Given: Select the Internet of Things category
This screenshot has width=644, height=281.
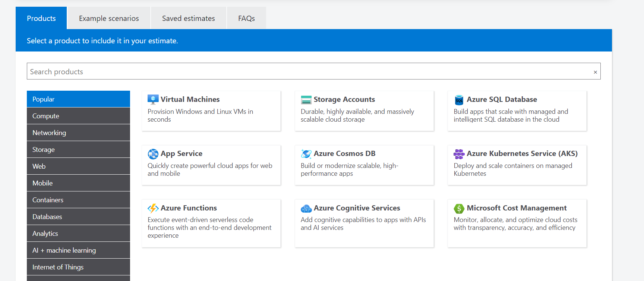Looking at the screenshot, I should 78,267.
